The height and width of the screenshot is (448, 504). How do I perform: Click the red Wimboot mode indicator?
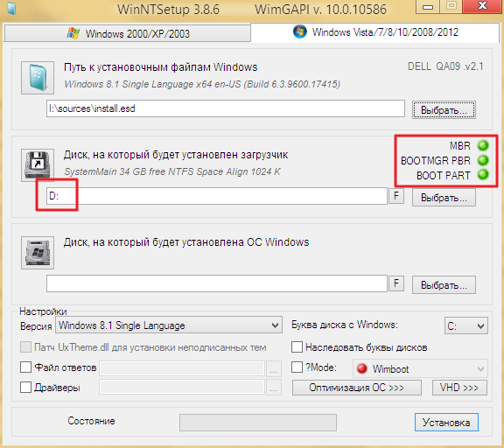coord(362,368)
